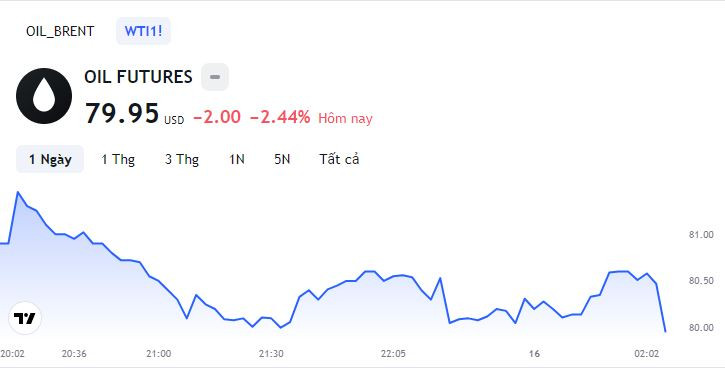Click the oil drop symbol icon
This screenshot has height=368, width=725.
click(44, 96)
